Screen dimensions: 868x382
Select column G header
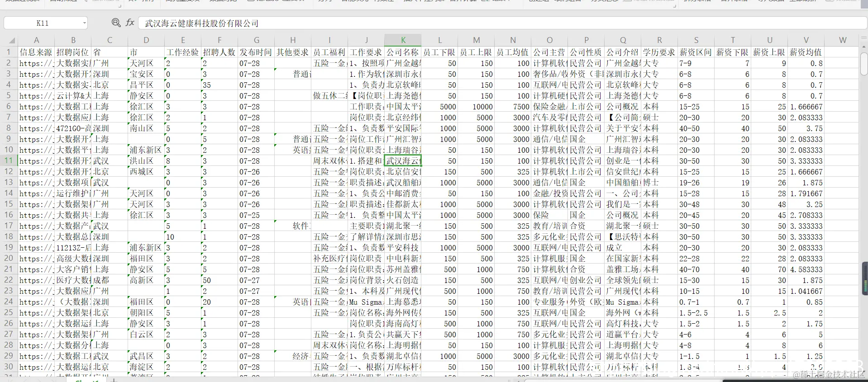[x=256, y=40]
